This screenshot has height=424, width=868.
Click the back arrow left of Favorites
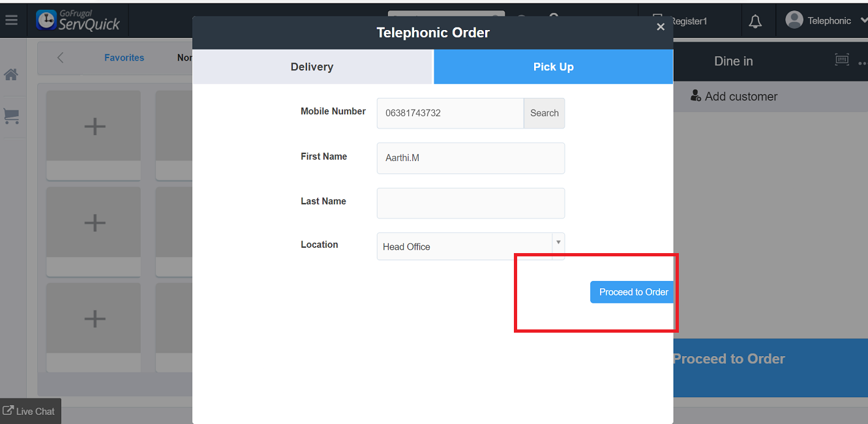point(61,58)
